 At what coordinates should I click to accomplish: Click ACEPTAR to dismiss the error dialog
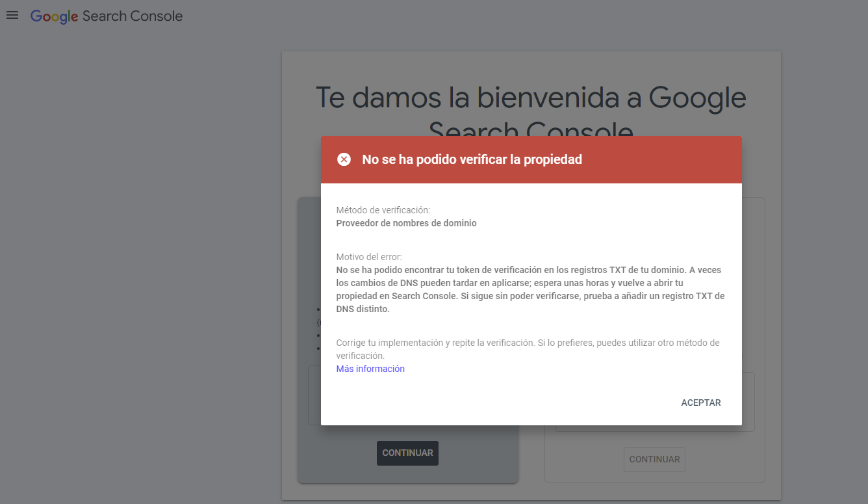(701, 403)
